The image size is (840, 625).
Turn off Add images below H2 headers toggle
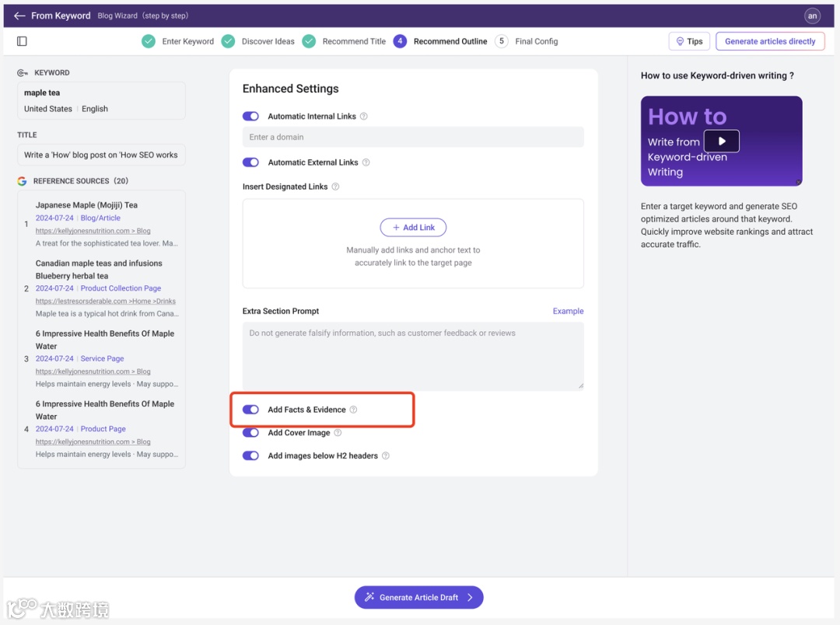click(250, 456)
